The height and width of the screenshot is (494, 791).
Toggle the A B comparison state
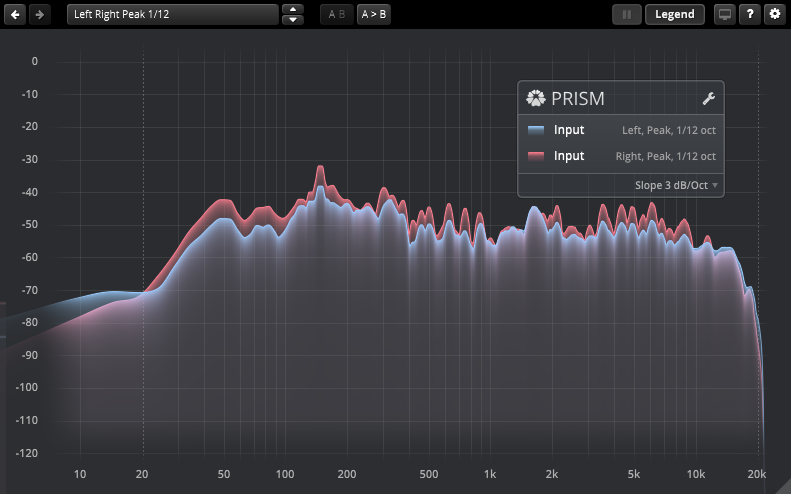click(336, 15)
